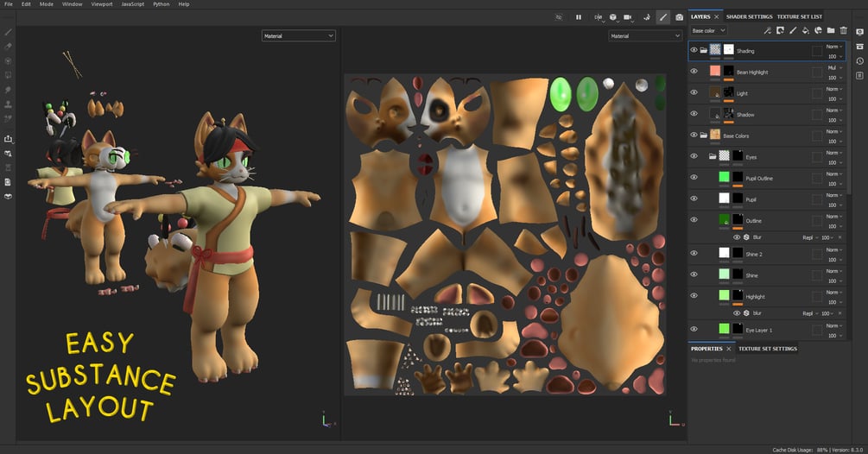Open the 3D cube view mode icon
Screen dimensions: 868x454
tap(613, 17)
